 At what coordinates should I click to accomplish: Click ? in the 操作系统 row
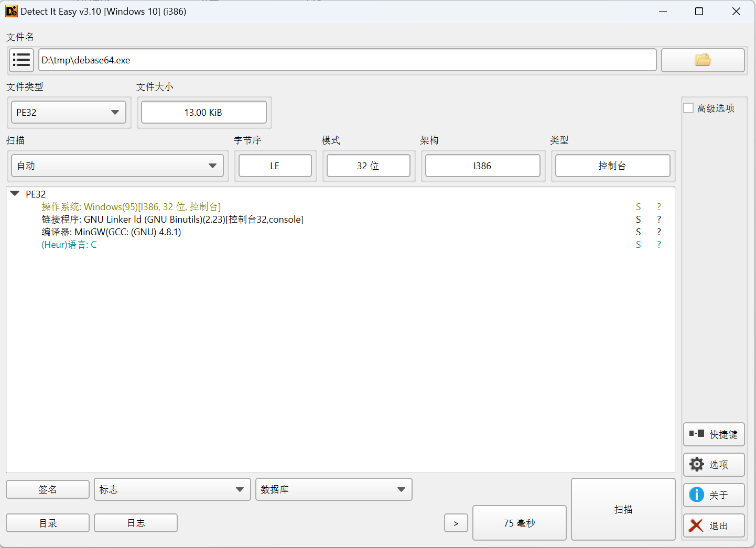(659, 207)
